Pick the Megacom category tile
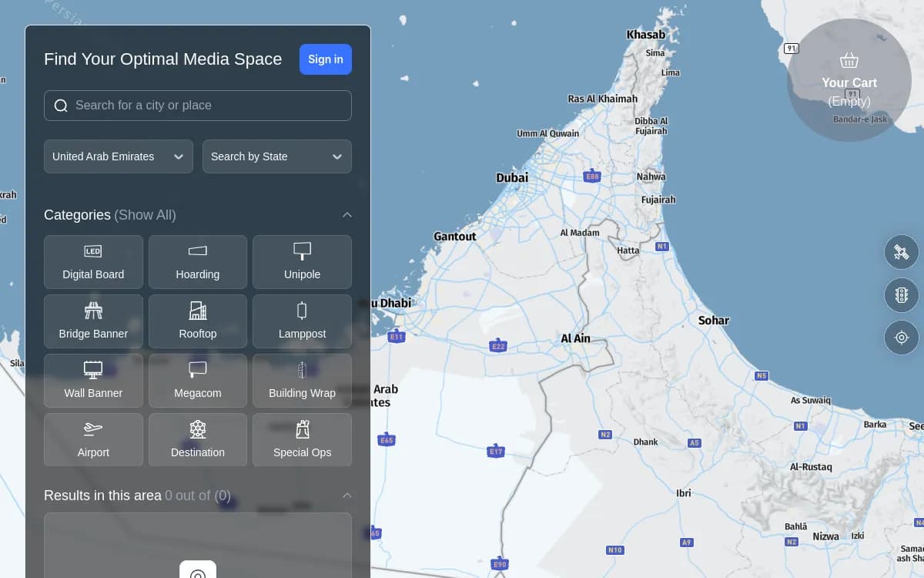 coord(198,381)
